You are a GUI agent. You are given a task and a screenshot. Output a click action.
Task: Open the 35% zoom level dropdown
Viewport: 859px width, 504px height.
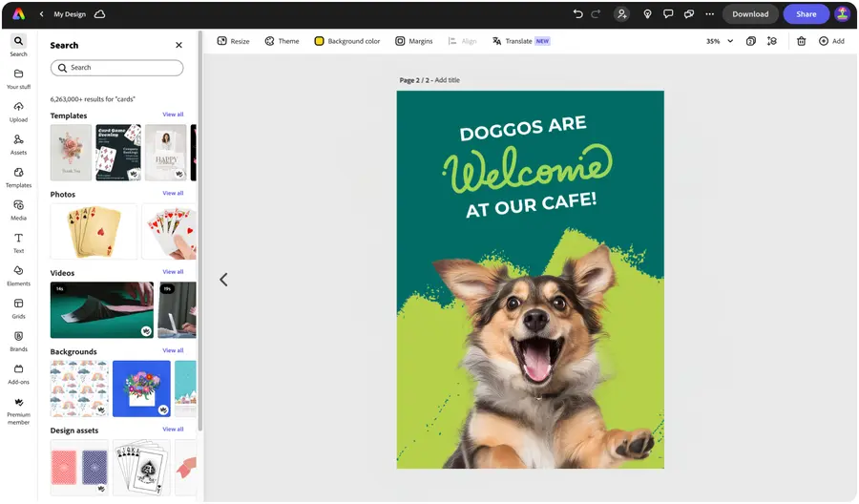click(x=720, y=41)
